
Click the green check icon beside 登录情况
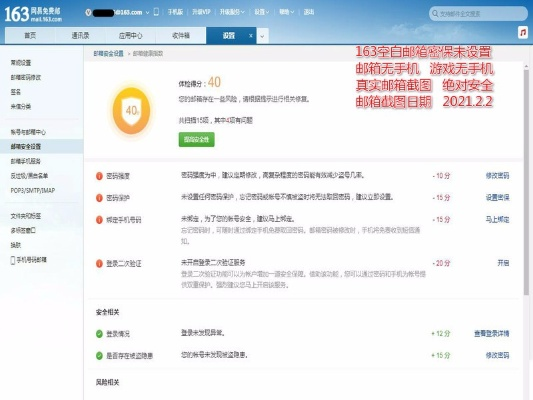click(x=99, y=334)
